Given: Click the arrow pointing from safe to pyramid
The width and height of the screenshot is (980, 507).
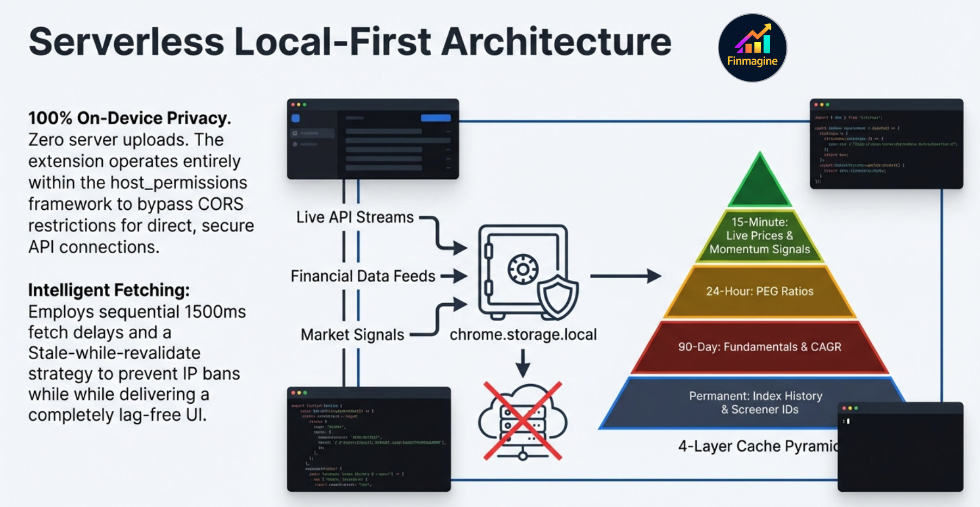Looking at the screenshot, I should (x=625, y=276).
